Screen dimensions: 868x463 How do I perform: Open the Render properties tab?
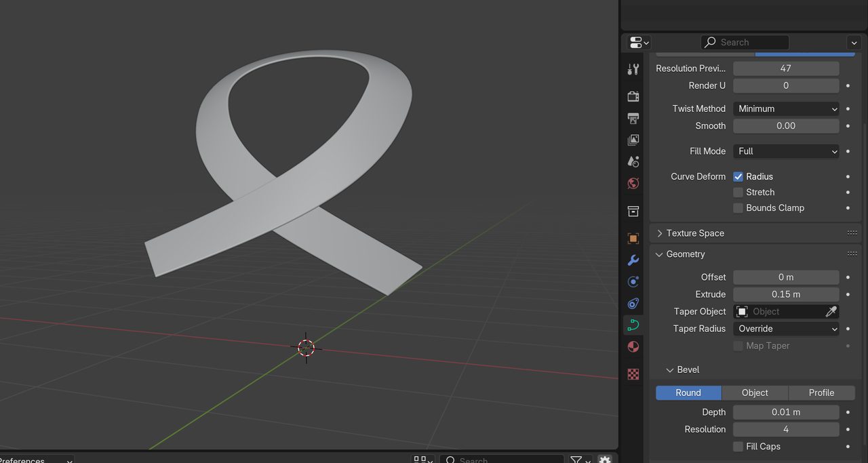(x=633, y=96)
